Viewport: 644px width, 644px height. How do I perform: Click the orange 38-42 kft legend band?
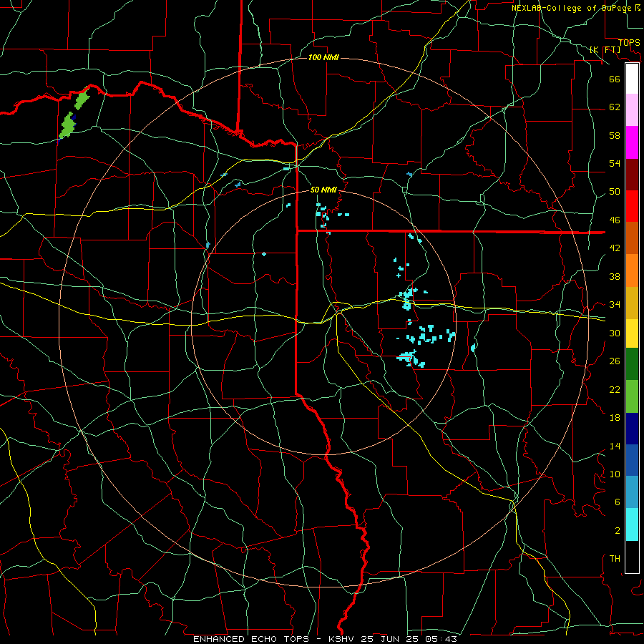click(632, 270)
